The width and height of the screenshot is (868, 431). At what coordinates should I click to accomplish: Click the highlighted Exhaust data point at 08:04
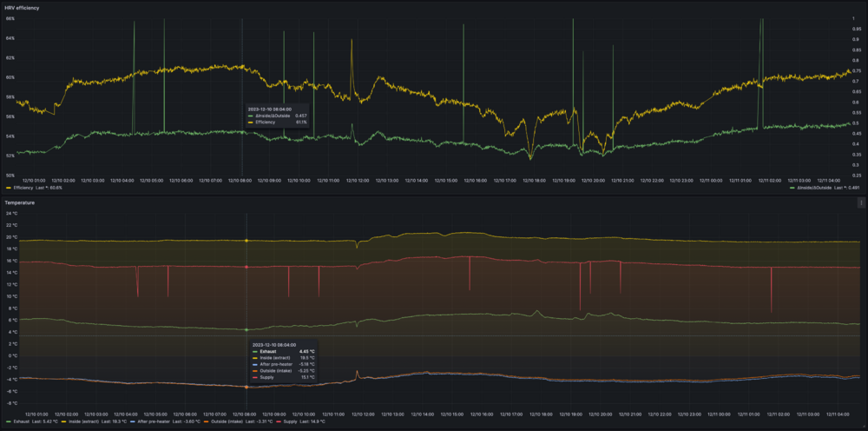[247, 329]
